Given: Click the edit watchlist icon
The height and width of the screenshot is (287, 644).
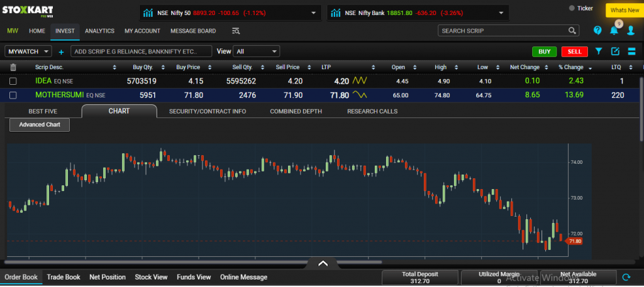Looking at the screenshot, I should coord(615,51).
